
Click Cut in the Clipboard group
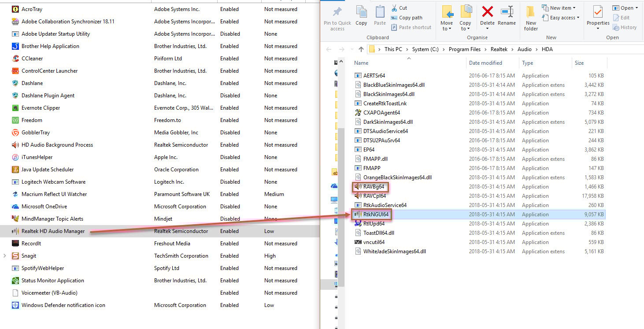point(399,8)
